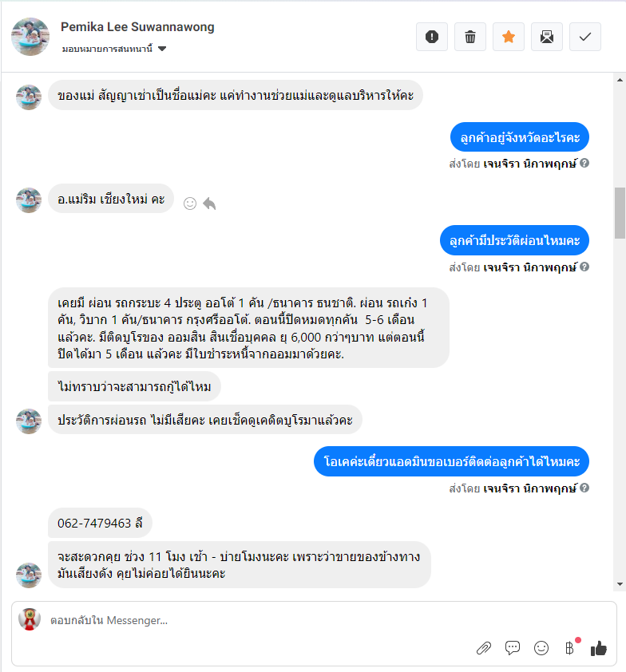Click the scroll up arrow of chat

(x=620, y=80)
